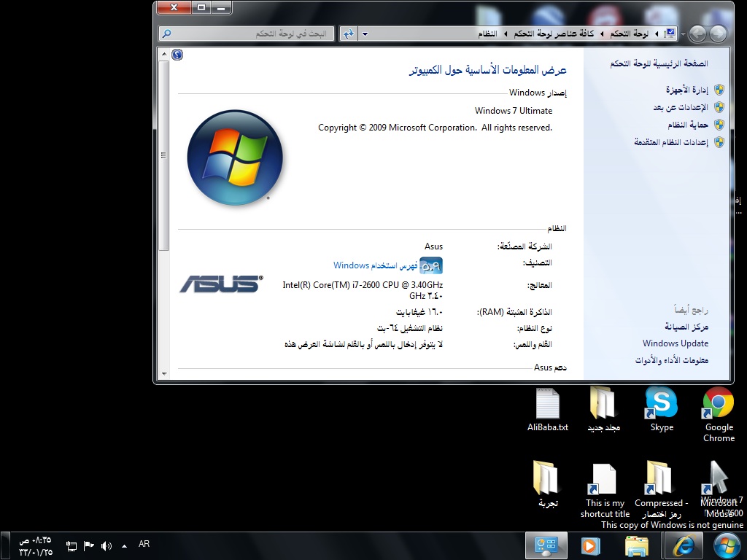Image resolution: width=747 pixels, height=560 pixels.
Task: Click the page heading عرض المعلومات الأساسية حول الكمبيوتر
Action: (488, 70)
